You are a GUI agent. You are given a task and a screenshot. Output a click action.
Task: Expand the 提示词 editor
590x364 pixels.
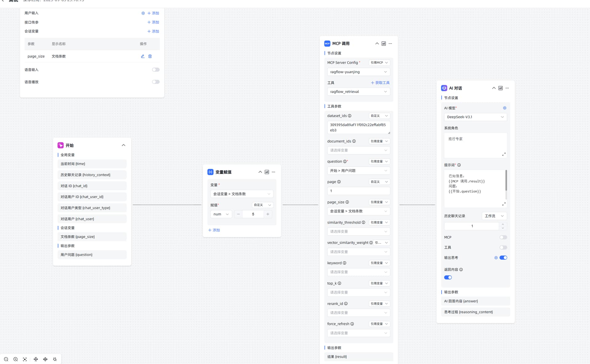tap(504, 204)
